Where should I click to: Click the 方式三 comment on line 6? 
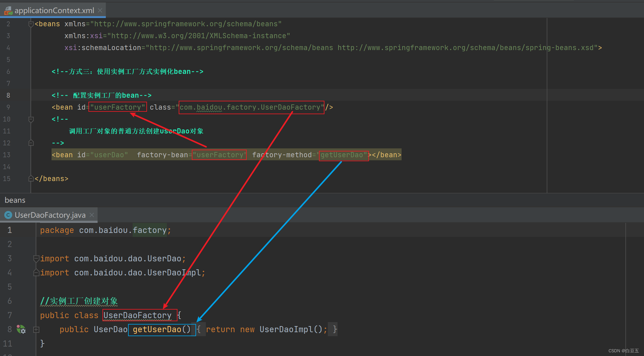click(x=127, y=71)
